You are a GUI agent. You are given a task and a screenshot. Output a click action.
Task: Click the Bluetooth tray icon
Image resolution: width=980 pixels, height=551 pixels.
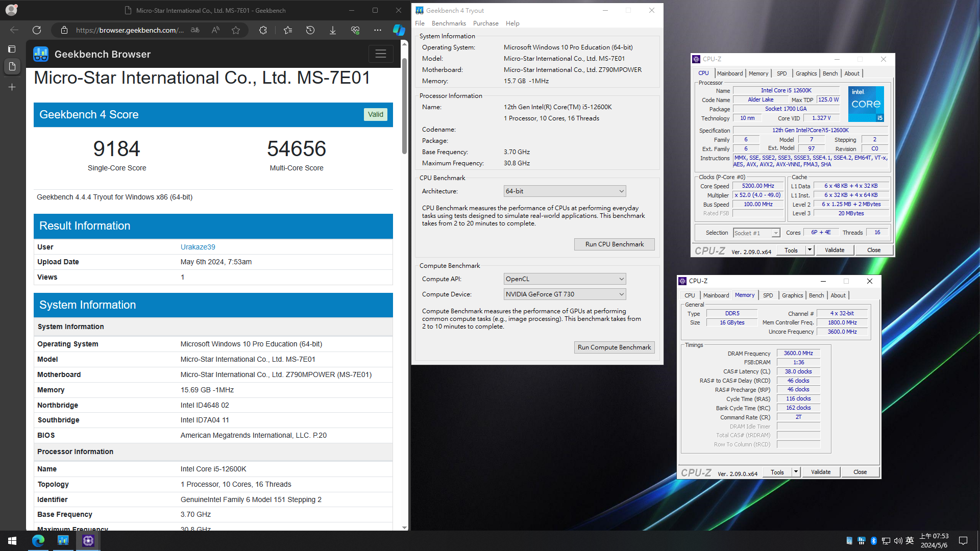[x=873, y=541]
